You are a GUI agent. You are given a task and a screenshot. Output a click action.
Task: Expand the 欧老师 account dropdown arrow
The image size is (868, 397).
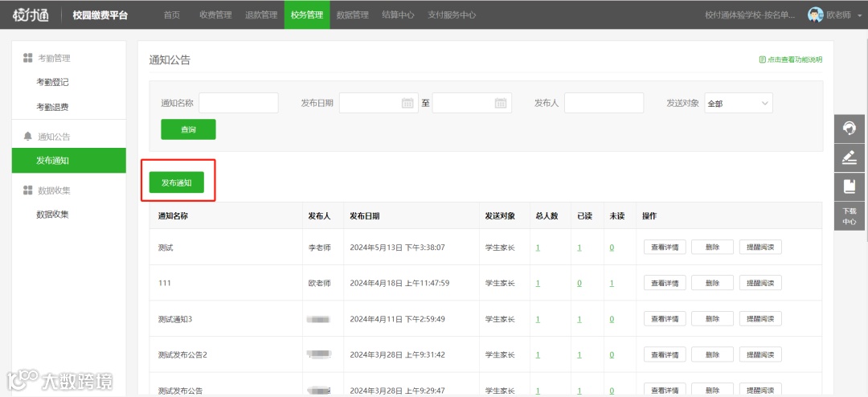[858, 15]
